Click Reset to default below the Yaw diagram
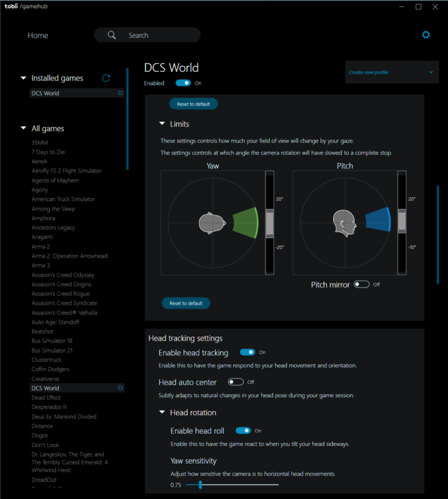 pos(186,303)
